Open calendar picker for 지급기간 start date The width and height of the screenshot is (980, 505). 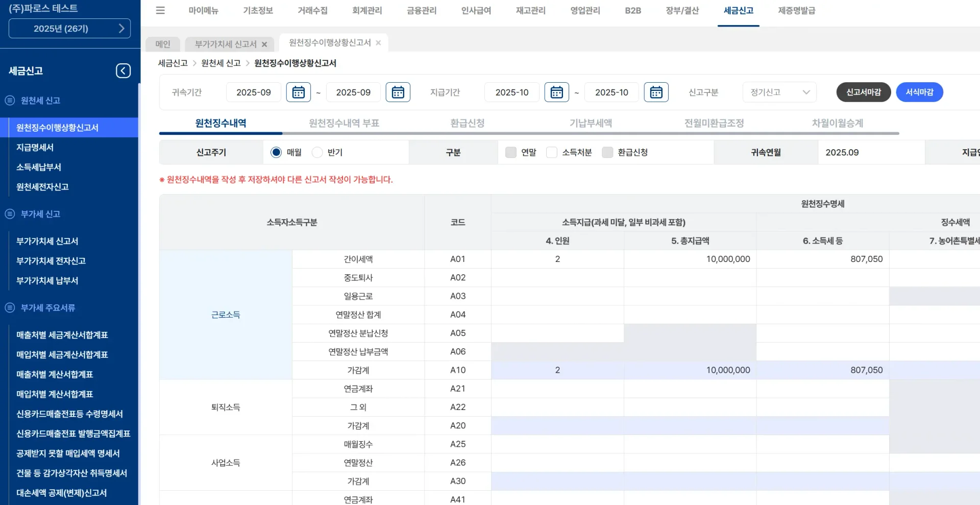click(557, 92)
